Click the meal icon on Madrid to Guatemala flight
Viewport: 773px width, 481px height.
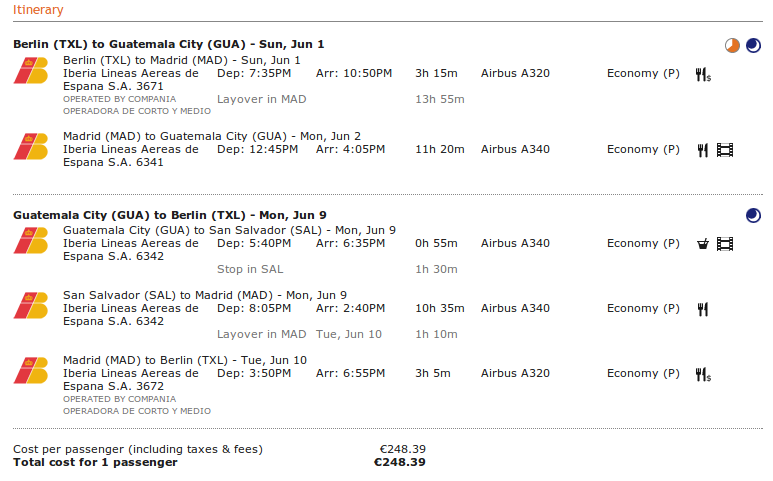click(x=703, y=150)
